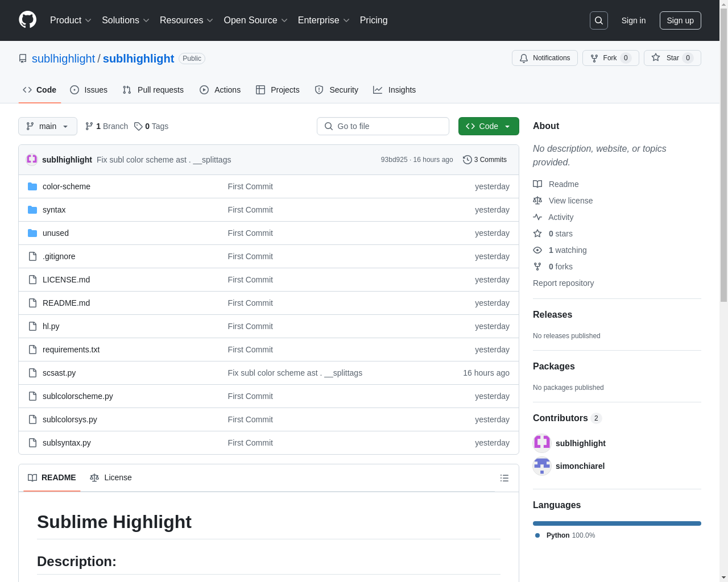Click the LICENSE.md file icon
This screenshot has width=728, height=582.
click(32, 280)
